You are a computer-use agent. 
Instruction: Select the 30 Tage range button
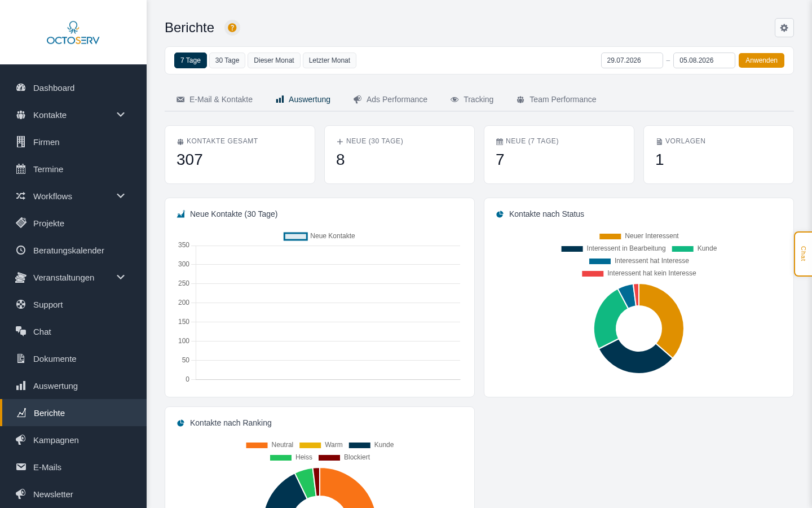[227, 60]
